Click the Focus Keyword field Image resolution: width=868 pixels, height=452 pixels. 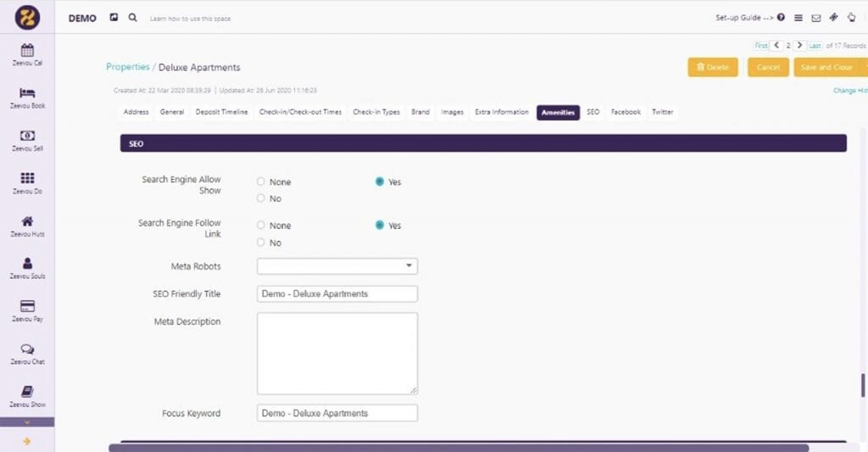tap(337, 413)
